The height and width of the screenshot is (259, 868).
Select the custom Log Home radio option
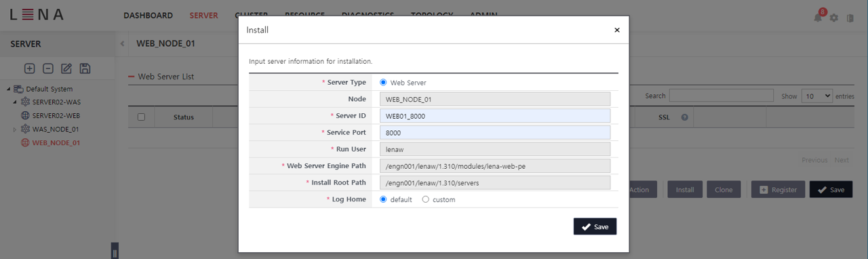pyautogui.click(x=426, y=199)
